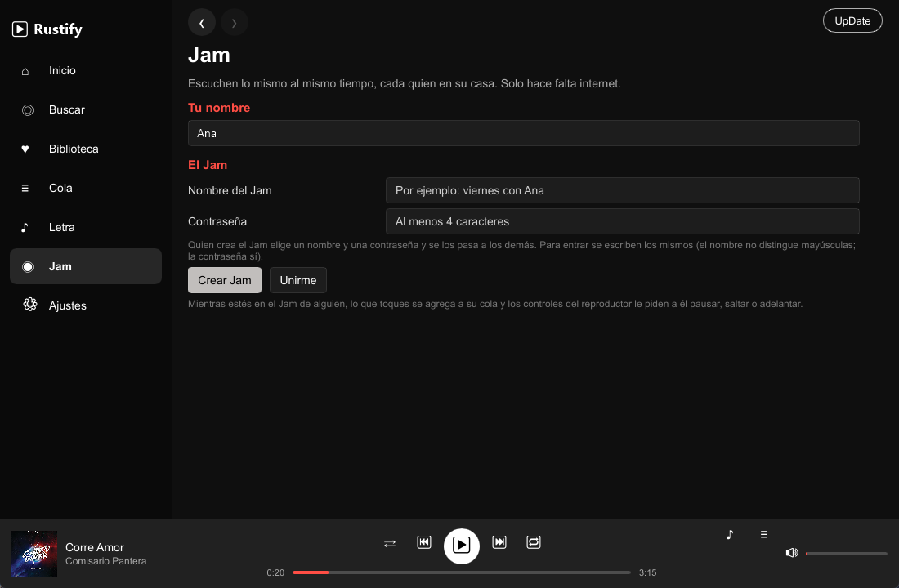Click the Tu nombre section label

pyautogui.click(x=219, y=108)
